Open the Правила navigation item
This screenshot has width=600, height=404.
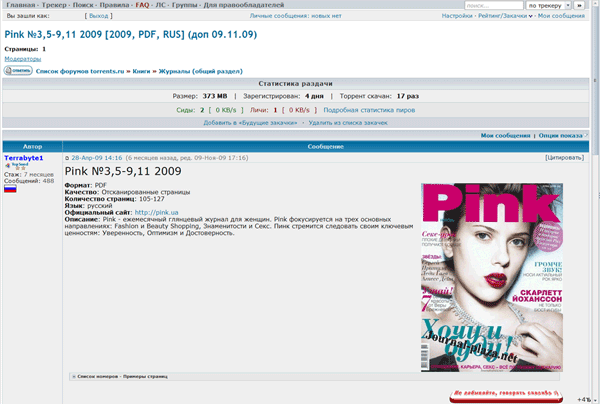(x=114, y=5)
